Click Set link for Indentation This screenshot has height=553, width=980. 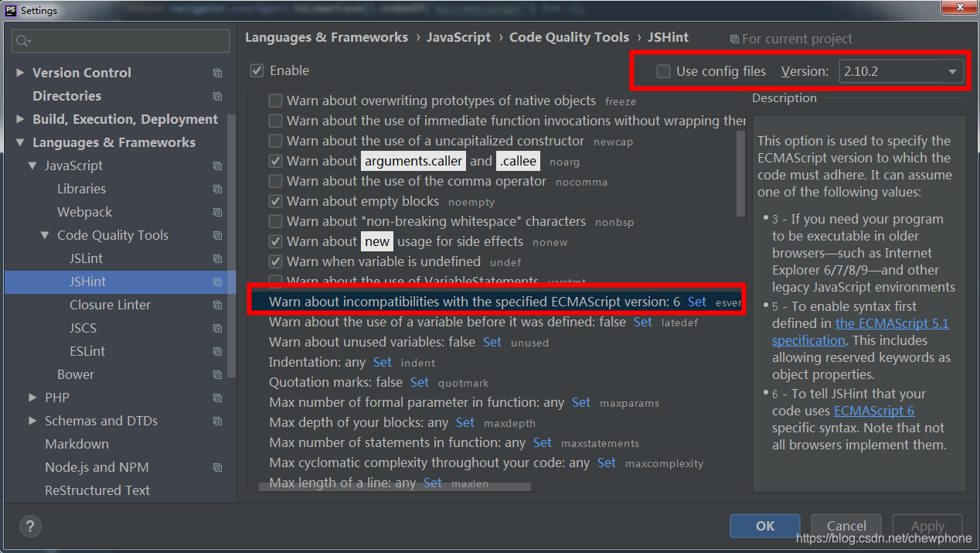(383, 362)
